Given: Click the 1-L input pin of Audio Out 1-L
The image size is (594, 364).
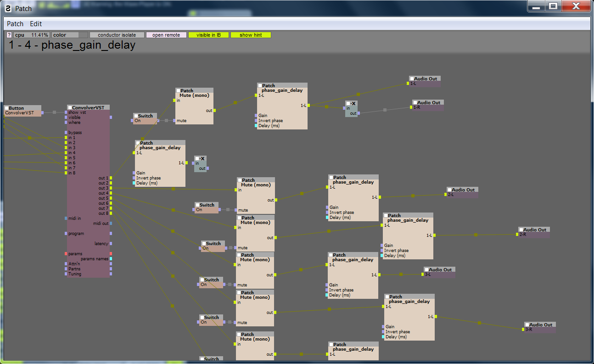Looking at the screenshot, I should pyautogui.click(x=408, y=84).
